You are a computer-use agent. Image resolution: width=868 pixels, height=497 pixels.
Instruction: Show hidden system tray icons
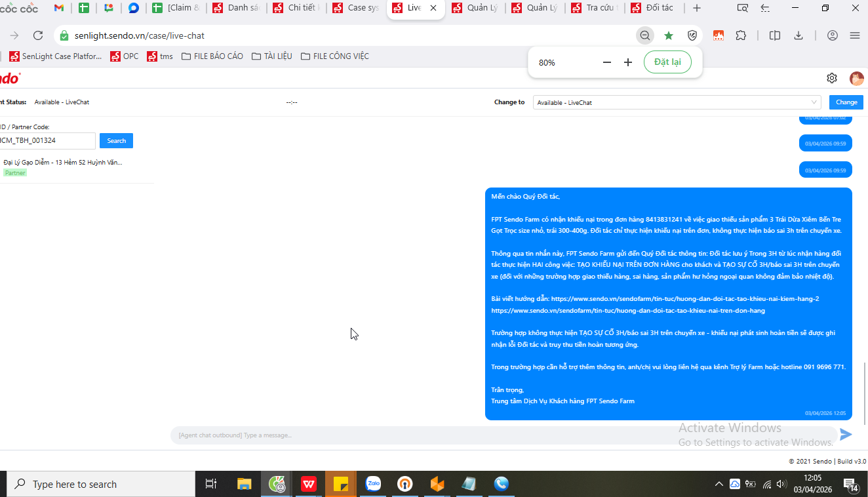point(719,484)
